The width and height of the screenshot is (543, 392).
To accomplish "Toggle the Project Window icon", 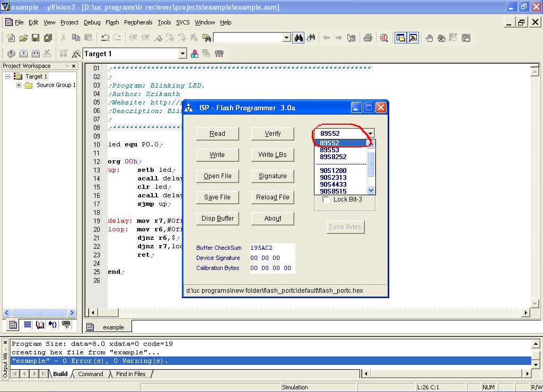I will [400, 38].
